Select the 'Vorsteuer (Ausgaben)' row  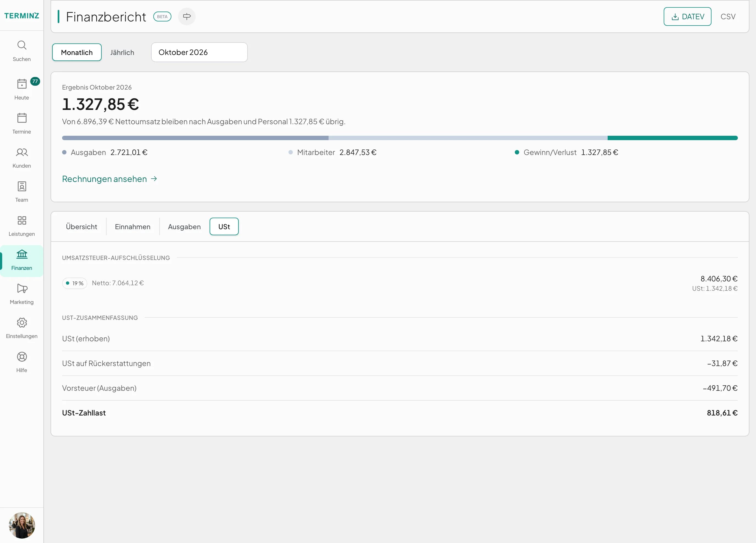[400, 388]
